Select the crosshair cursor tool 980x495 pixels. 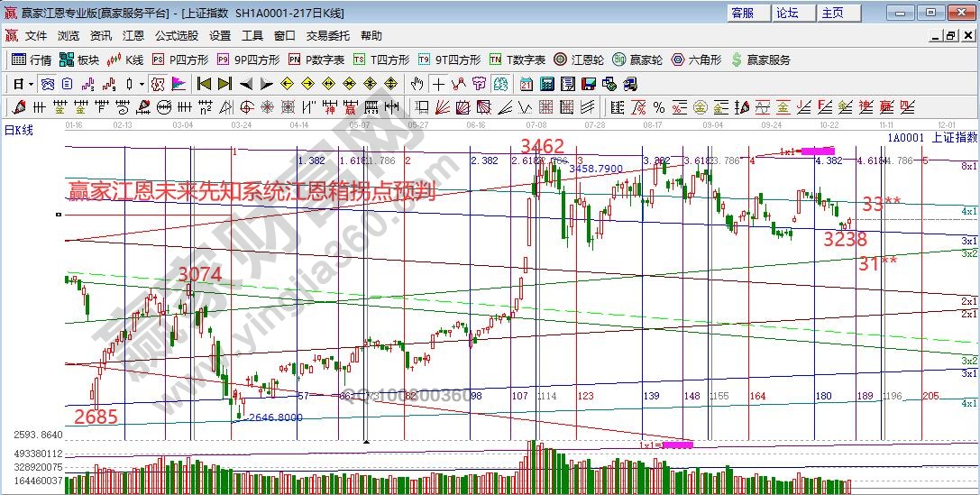point(438,84)
